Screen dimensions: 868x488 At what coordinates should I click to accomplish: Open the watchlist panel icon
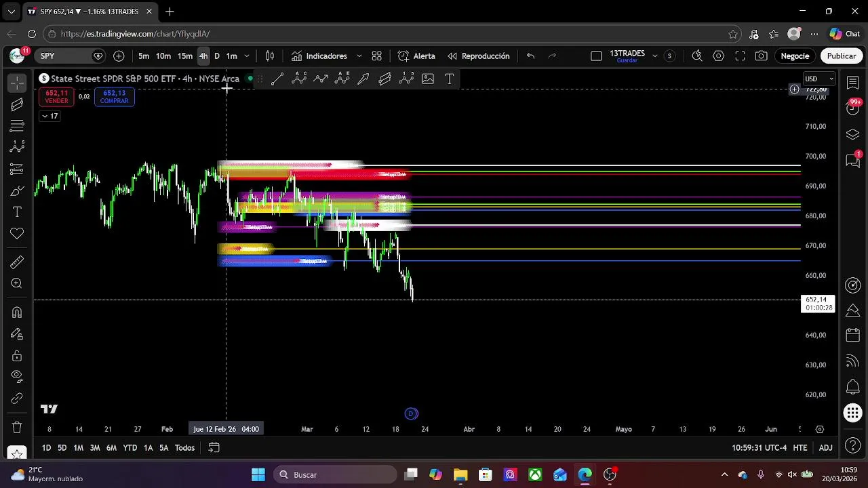[853, 83]
